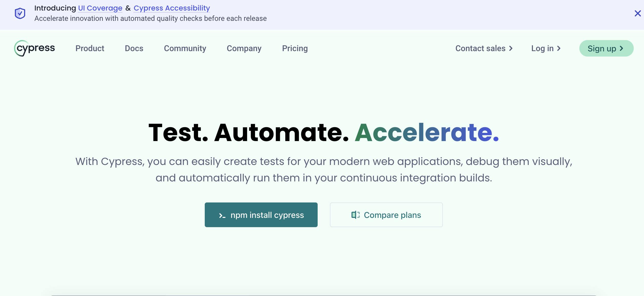Click the Compare plans button

(386, 215)
